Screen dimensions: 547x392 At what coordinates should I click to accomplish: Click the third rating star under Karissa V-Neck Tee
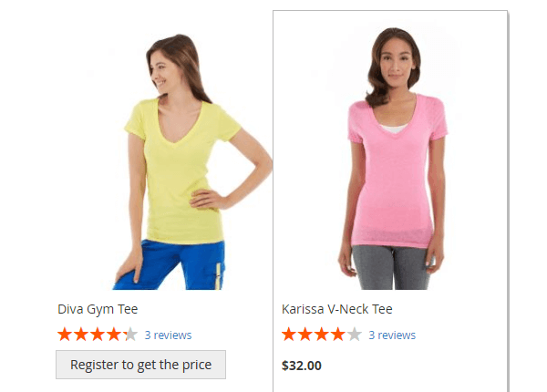click(x=322, y=335)
